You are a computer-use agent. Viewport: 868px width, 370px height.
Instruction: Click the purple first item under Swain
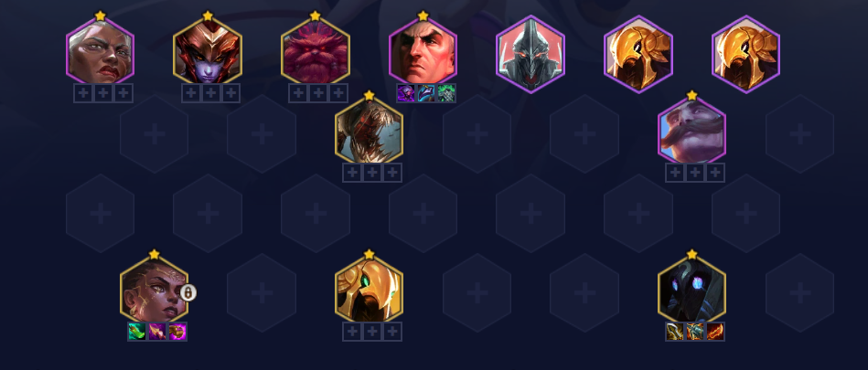[406, 93]
